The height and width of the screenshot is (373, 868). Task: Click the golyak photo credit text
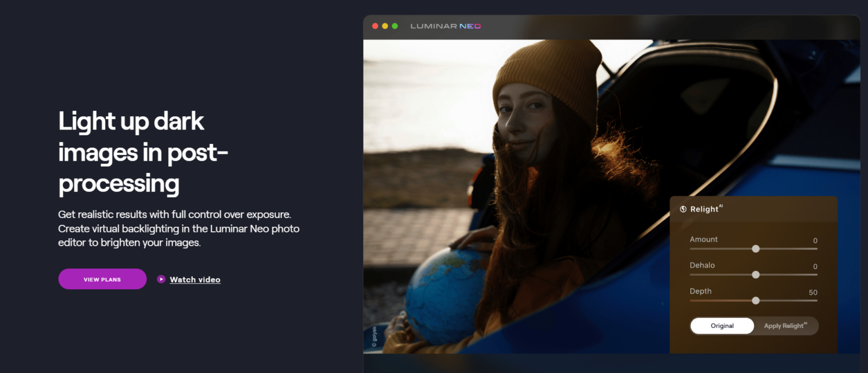373,335
